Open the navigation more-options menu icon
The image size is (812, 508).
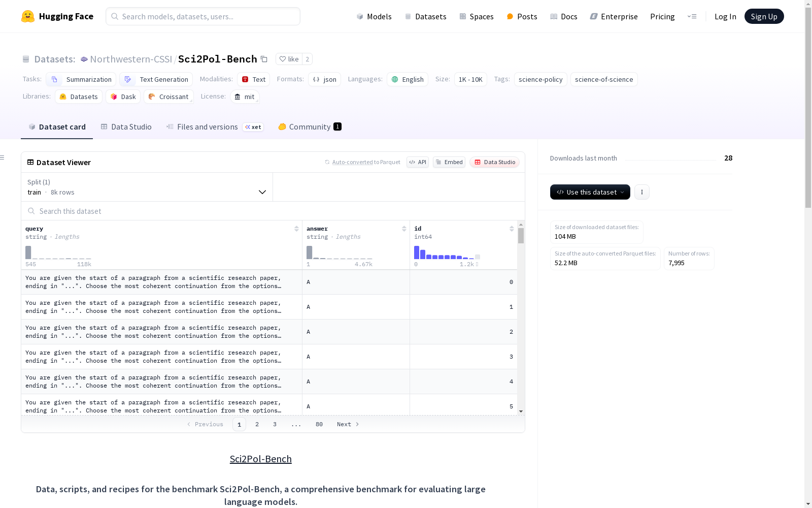[692, 16]
